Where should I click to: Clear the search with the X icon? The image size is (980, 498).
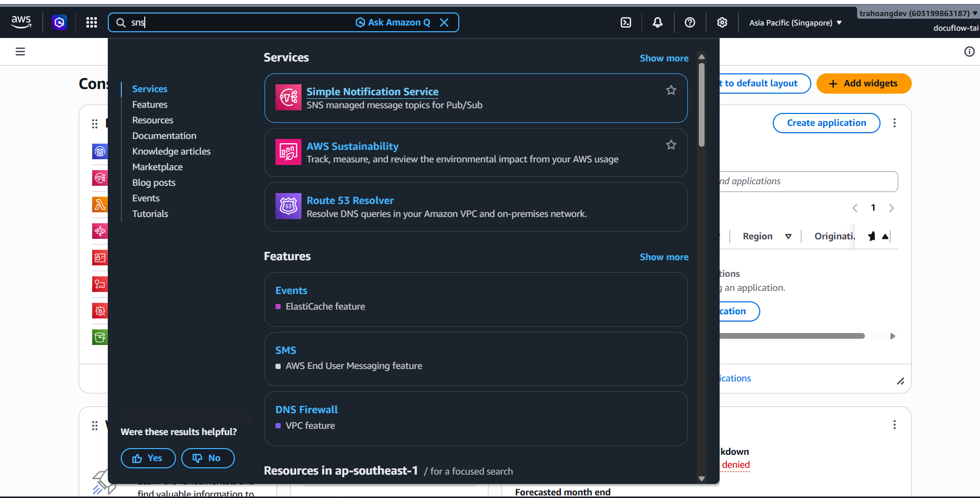(x=444, y=22)
